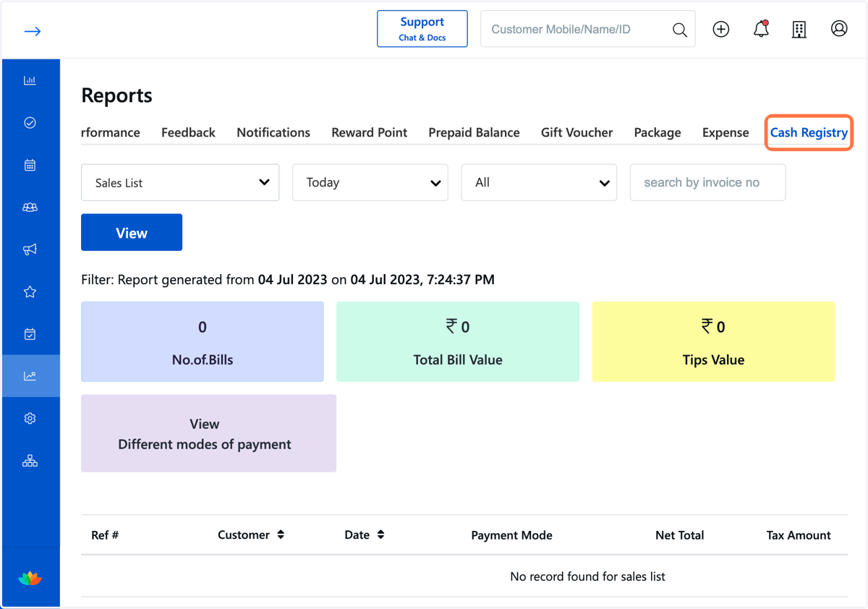
Task: Open the Today date range dropdown
Action: 370,182
